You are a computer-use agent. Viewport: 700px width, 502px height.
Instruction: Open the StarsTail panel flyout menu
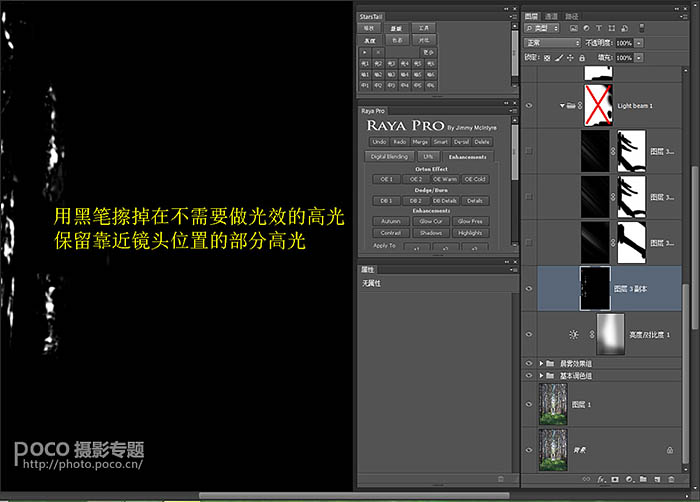click(513, 17)
